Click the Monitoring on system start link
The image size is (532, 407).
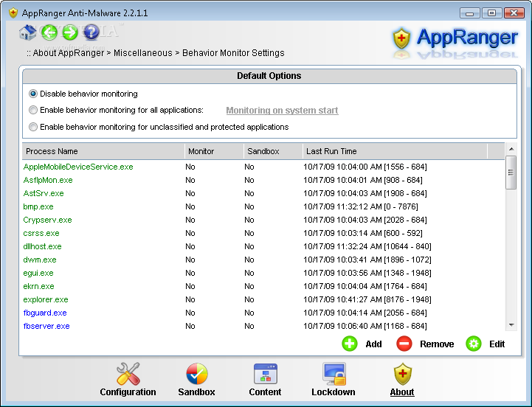tap(282, 111)
